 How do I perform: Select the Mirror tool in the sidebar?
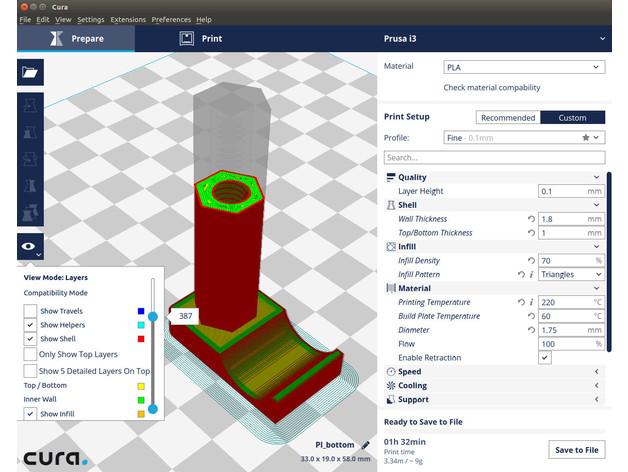click(30, 186)
